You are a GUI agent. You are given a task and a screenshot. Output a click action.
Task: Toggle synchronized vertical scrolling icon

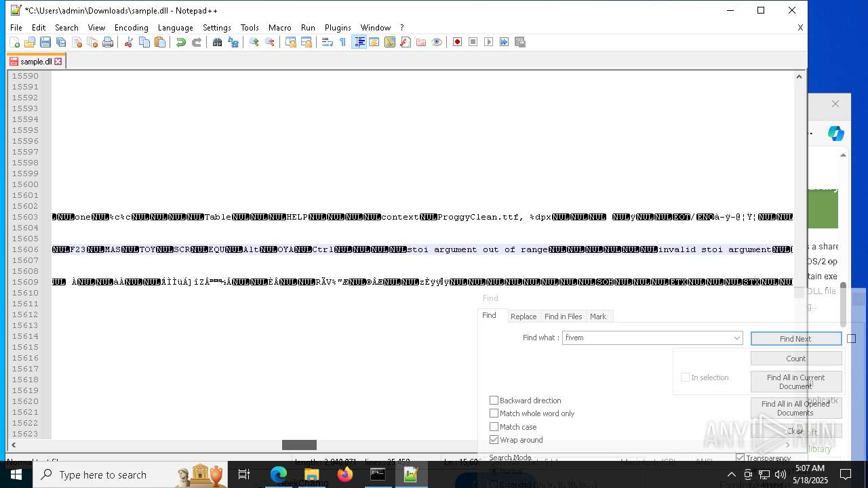point(290,42)
